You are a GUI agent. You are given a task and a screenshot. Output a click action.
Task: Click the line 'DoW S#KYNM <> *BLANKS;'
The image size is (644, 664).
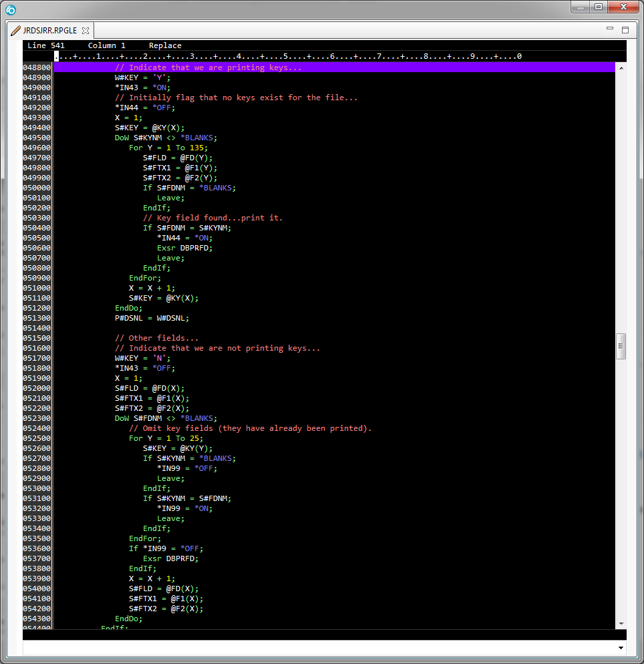click(166, 138)
